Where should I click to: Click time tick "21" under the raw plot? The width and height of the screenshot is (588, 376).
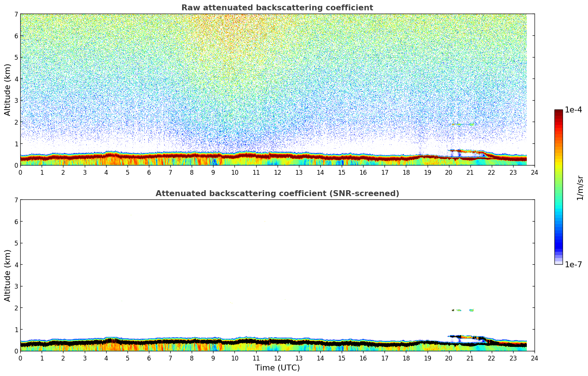click(470, 172)
